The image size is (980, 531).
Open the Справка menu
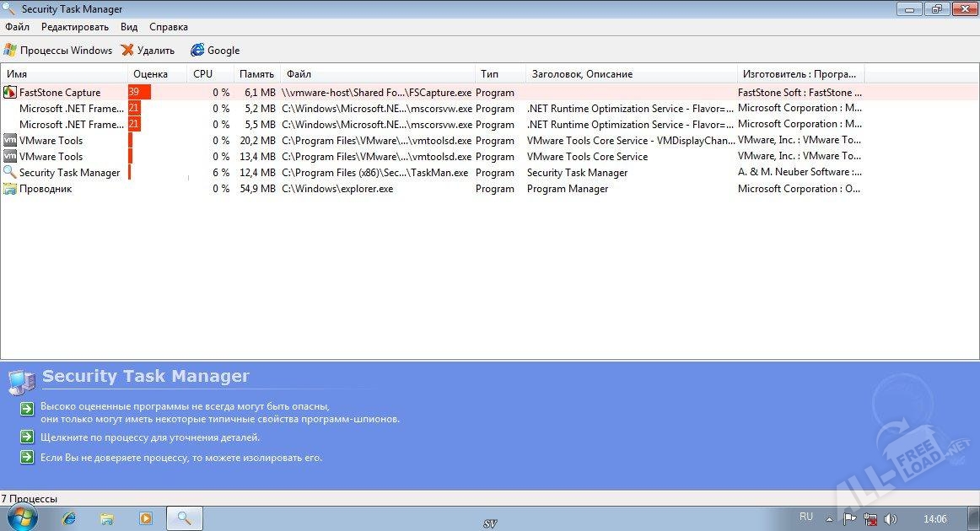pyautogui.click(x=169, y=27)
